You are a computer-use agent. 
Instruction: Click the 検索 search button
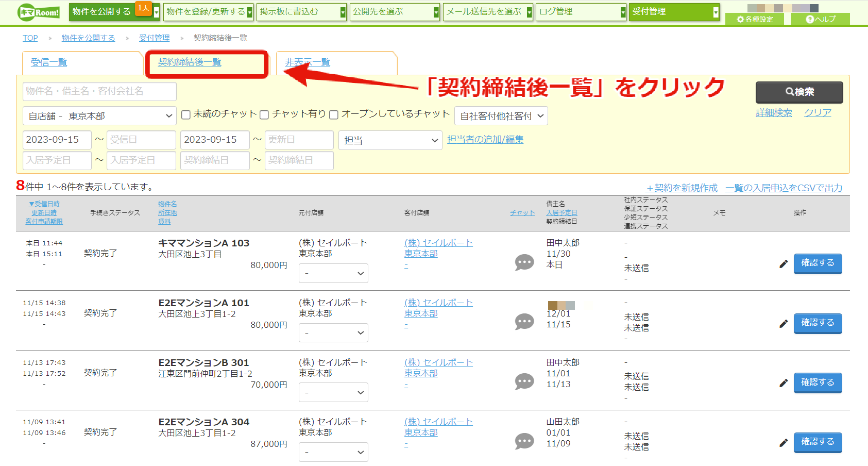[799, 92]
